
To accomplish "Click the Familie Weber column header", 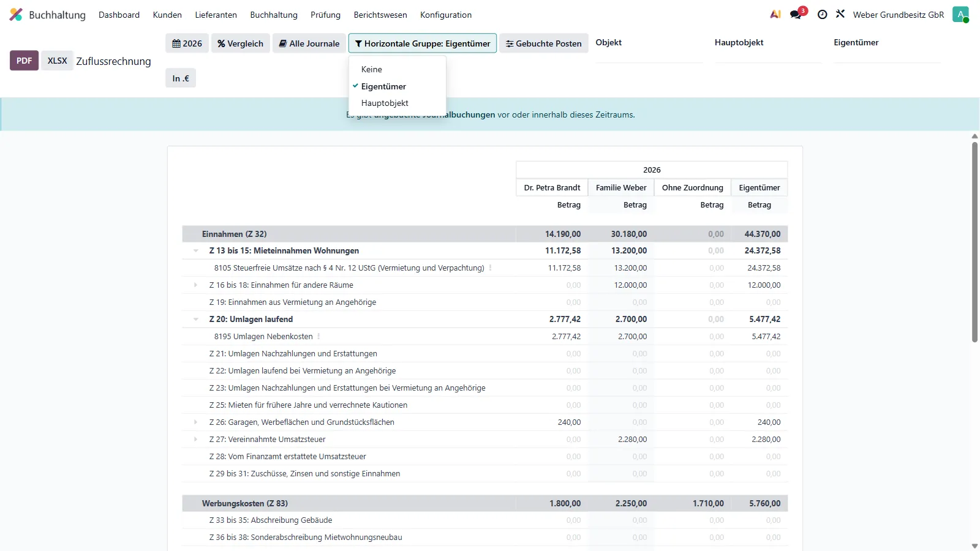I will tap(621, 187).
